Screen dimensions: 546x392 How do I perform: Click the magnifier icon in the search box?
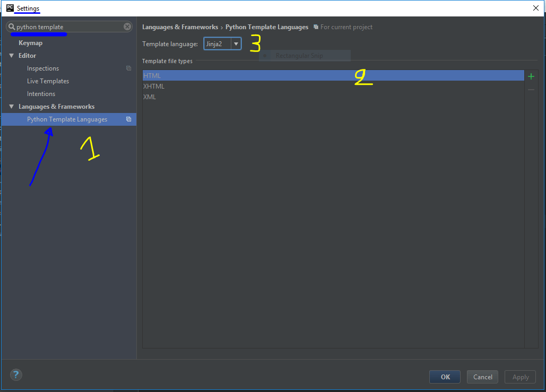pyautogui.click(x=12, y=27)
